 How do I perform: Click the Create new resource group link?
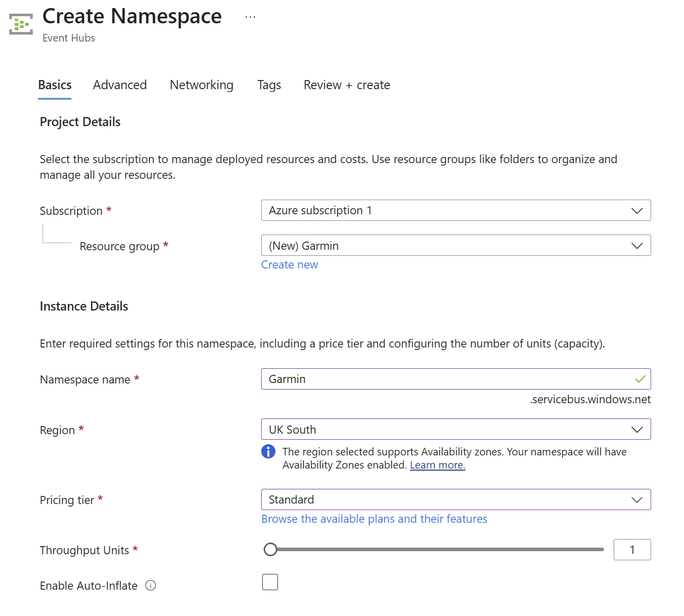tap(290, 265)
